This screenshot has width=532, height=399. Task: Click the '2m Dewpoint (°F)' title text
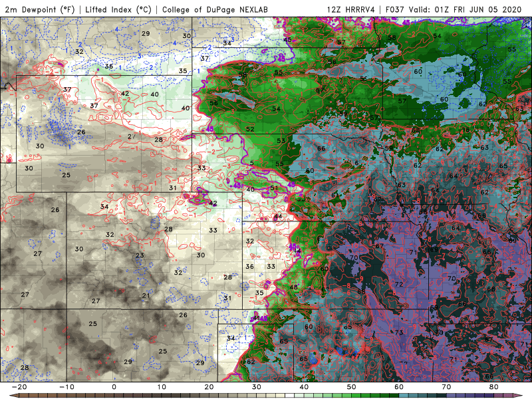(40, 9)
